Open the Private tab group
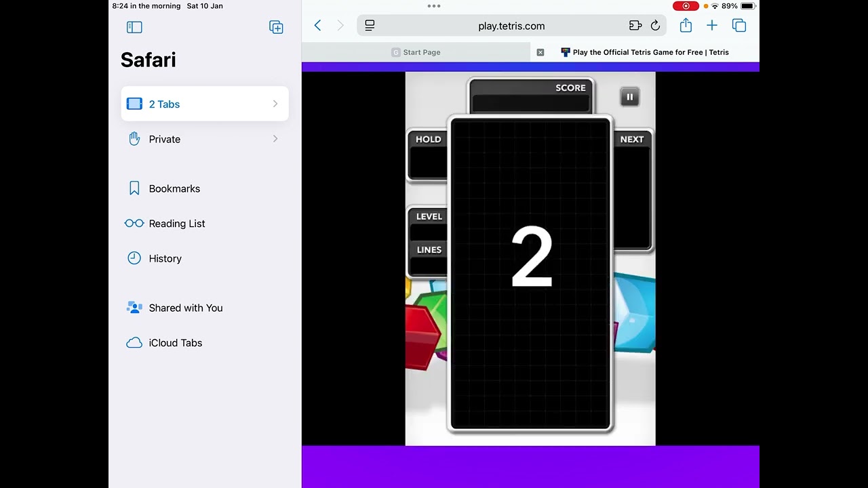Image resolution: width=868 pixels, height=488 pixels. point(205,139)
